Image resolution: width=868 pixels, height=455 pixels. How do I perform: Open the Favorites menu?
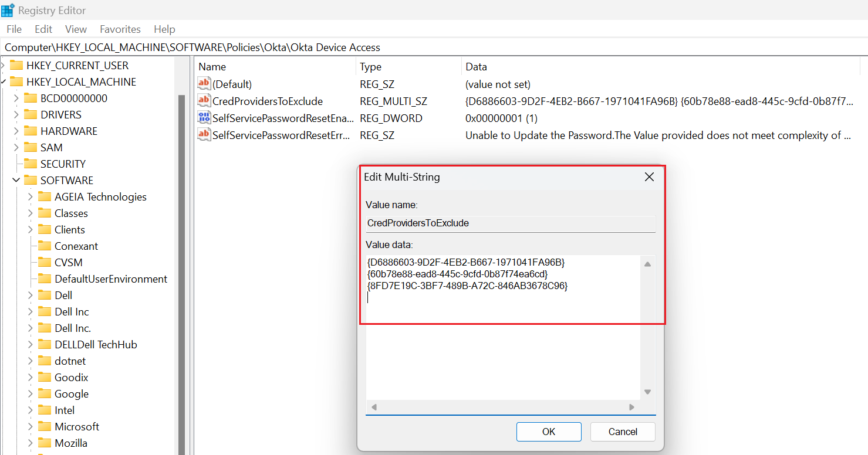(120, 29)
